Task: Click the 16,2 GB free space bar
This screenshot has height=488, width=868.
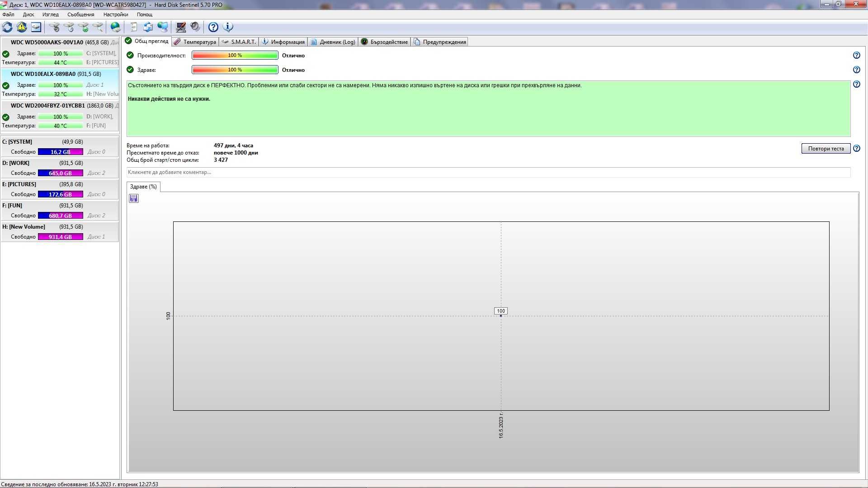Action: 61,152
